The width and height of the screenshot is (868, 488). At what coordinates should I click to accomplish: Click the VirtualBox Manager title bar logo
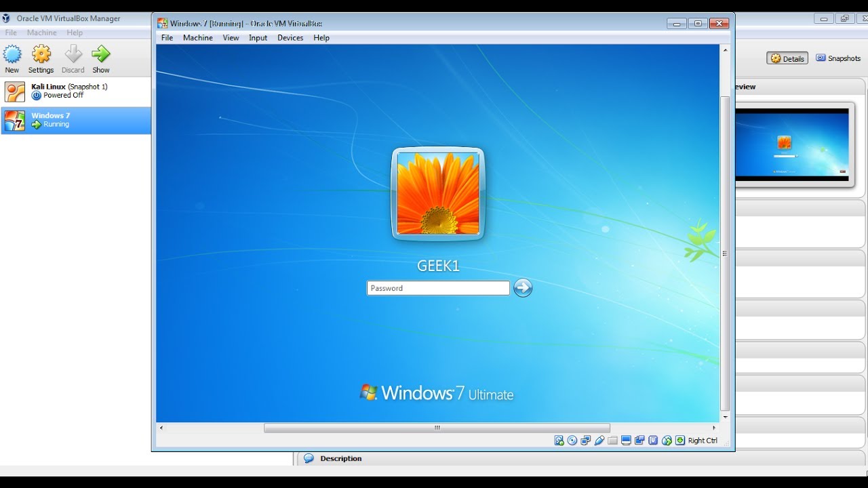6,18
